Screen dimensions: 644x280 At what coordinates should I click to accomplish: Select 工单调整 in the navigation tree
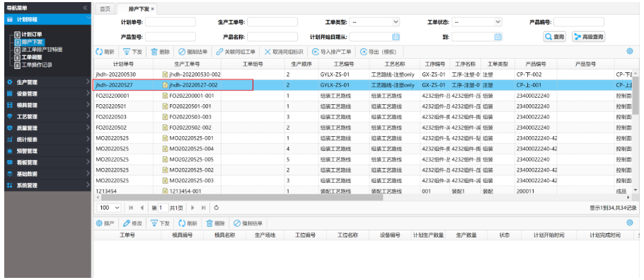[x=32, y=57]
